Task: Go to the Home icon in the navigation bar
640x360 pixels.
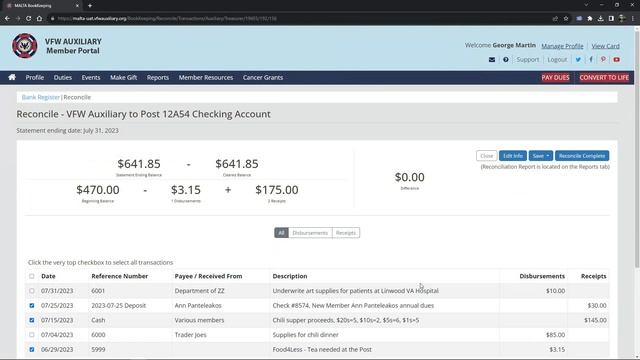Action: click(12, 77)
